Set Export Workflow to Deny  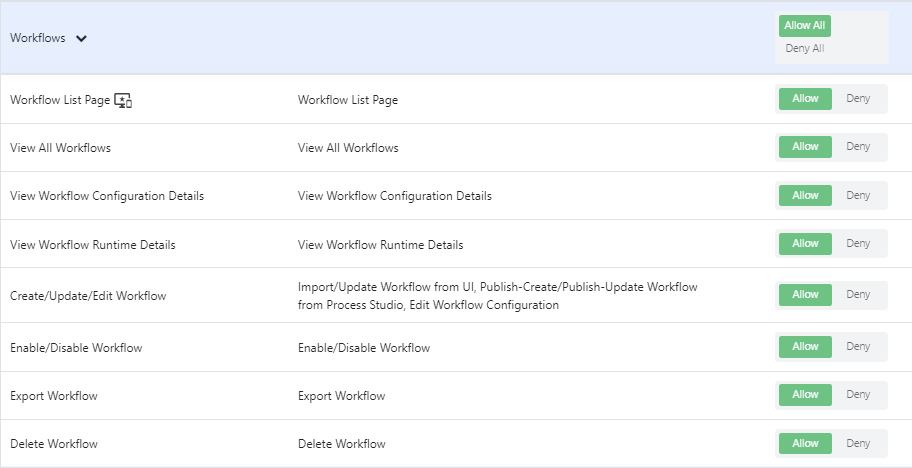pos(858,394)
